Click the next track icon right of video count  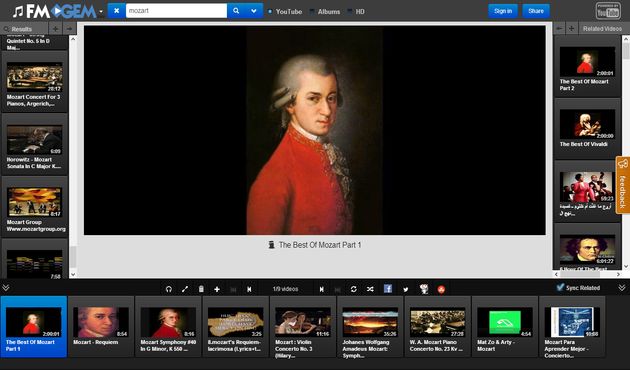pyautogui.click(x=321, y=289)
